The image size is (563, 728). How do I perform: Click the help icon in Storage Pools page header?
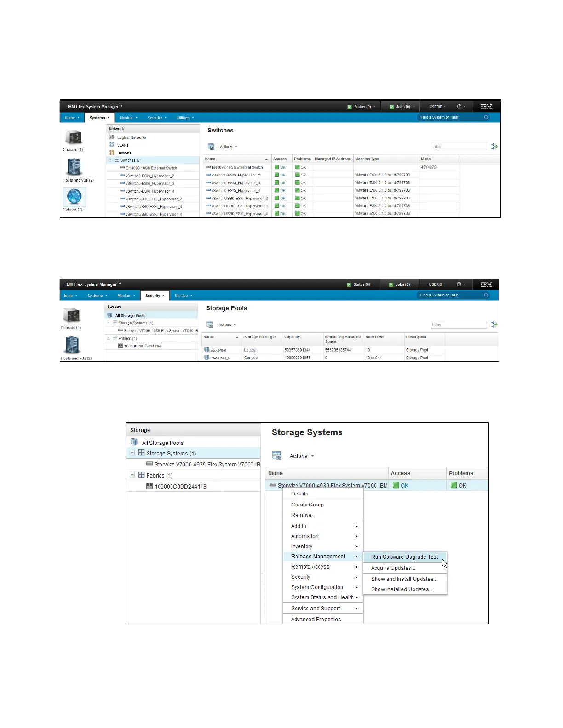pos(459,284)
